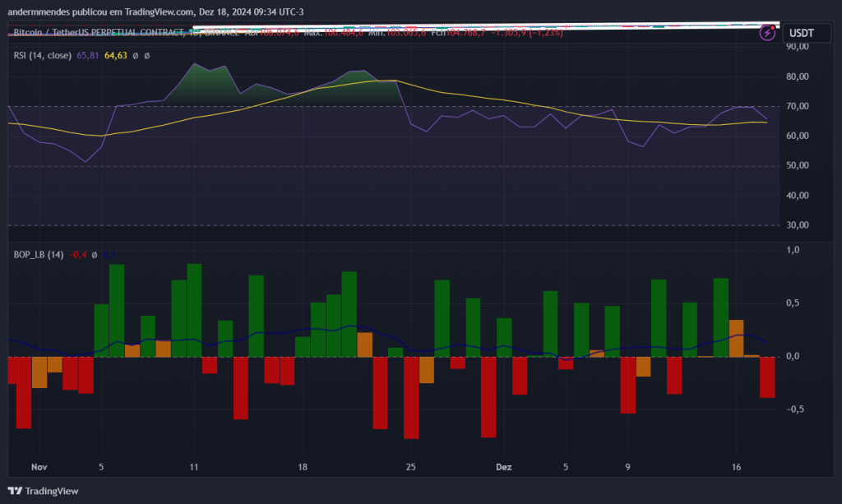Select the BOP value -0,4
842x504 pixels.
click(x=78, y=254)
